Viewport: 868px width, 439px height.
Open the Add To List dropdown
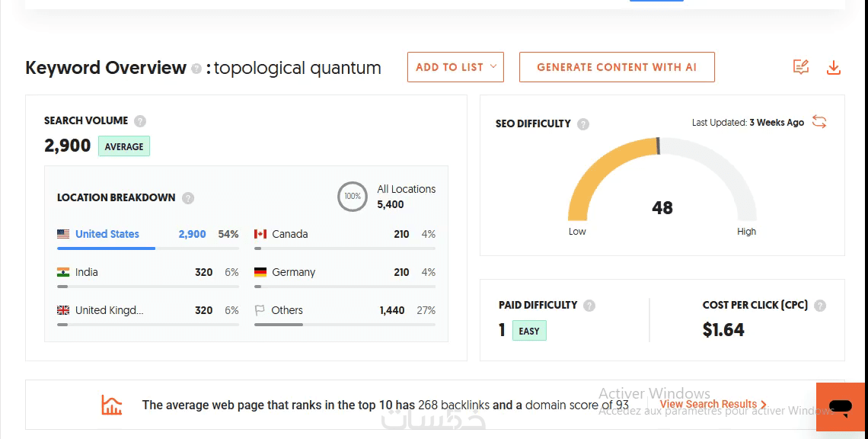coord(455,67)
